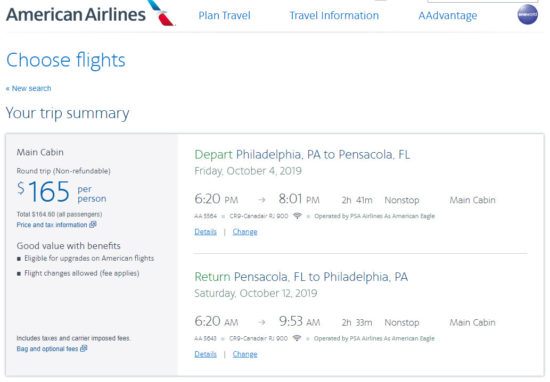Click Wi-Fi icon on departing flight AA 5564
Image resolution: width=550 pixels, height=382 pixels.
tap(297, 216)
